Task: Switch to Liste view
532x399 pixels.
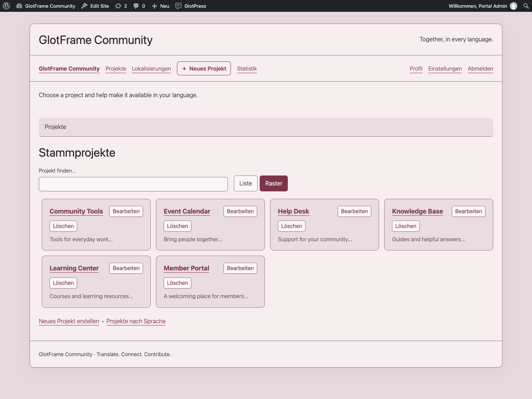Action: pyautogui.click(x=246, y=184)
